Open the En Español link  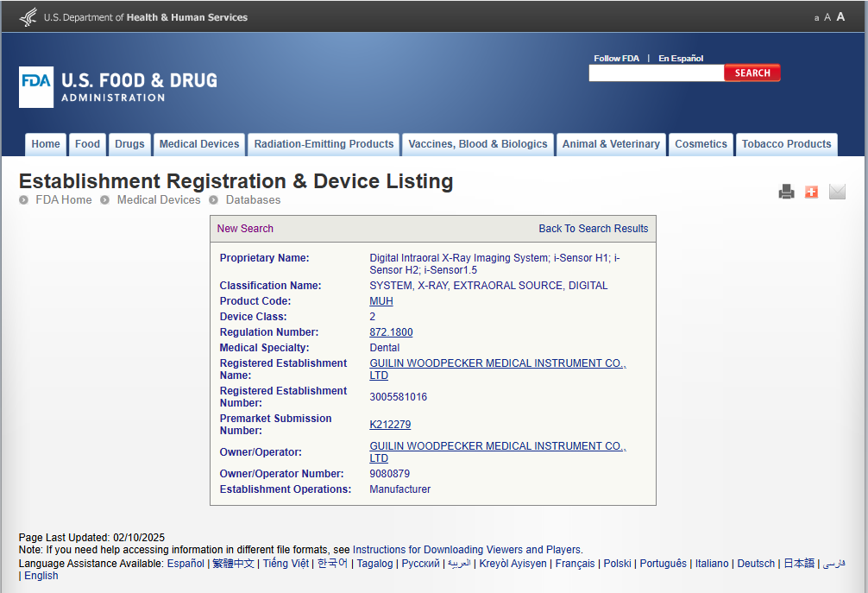click(681, 59)
